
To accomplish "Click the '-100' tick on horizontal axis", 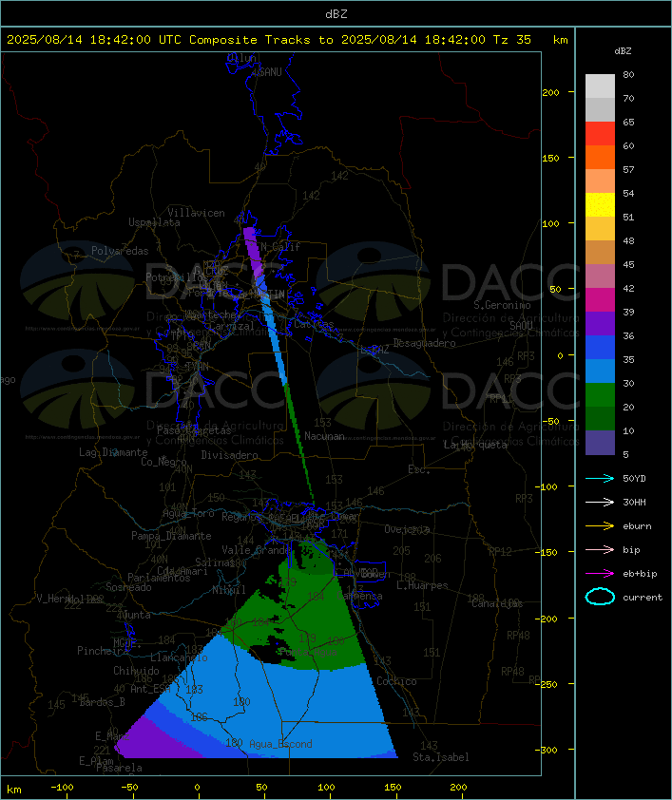I will 62,788.
